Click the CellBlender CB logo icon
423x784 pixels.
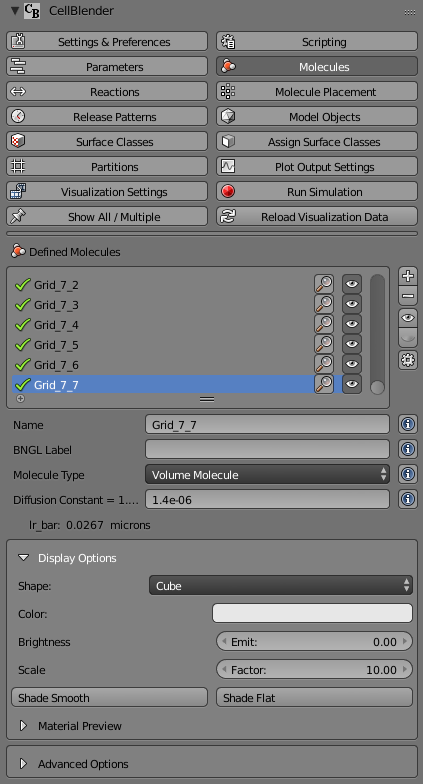32,10
